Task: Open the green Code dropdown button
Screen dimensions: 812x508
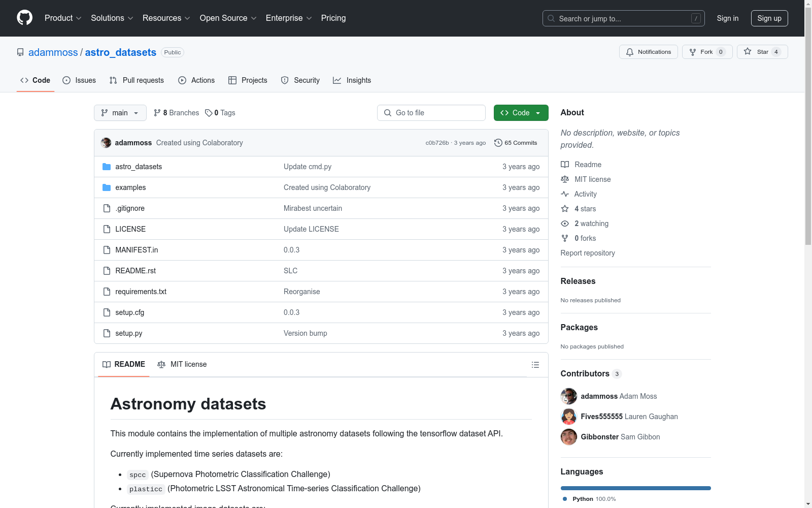Action: 521,113
